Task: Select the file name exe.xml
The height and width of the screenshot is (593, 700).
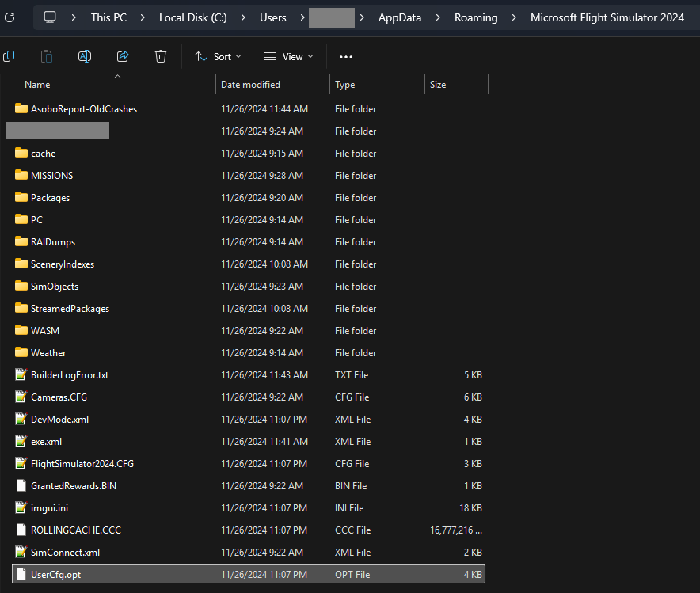Action: click(47, 442)
